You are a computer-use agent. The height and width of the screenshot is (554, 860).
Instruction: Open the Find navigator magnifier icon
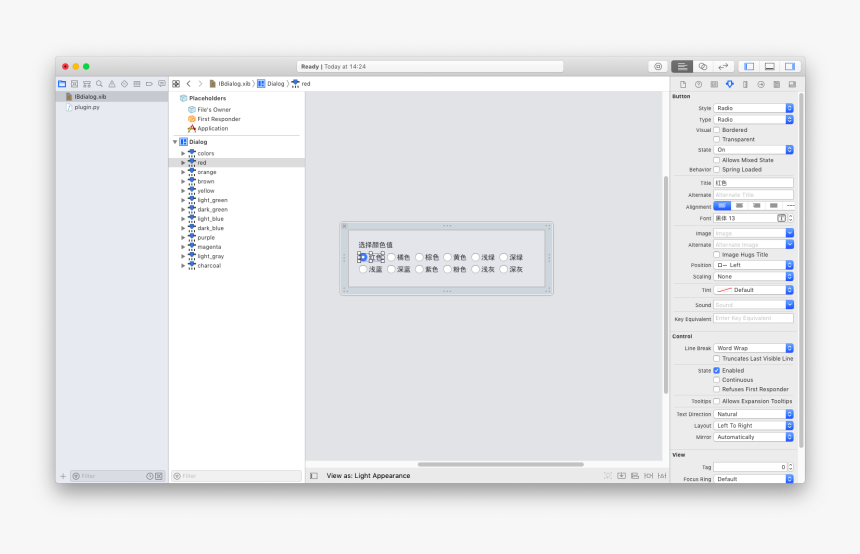point(99,84)
